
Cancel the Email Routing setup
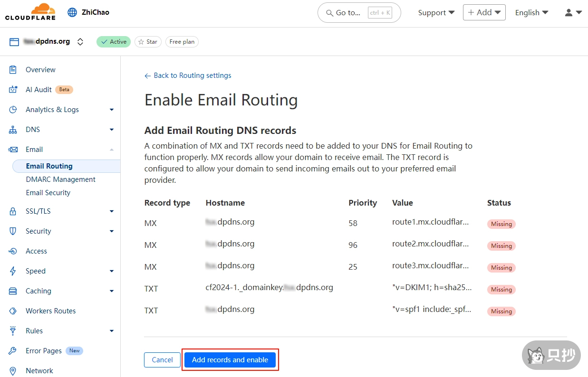tap(162, 360)
